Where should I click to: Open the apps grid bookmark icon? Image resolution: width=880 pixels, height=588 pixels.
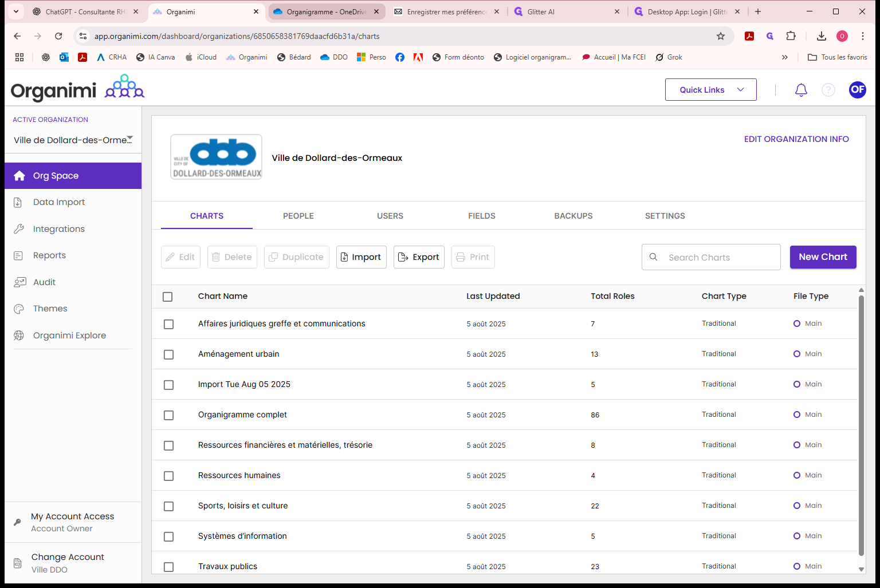click(19, 57)
